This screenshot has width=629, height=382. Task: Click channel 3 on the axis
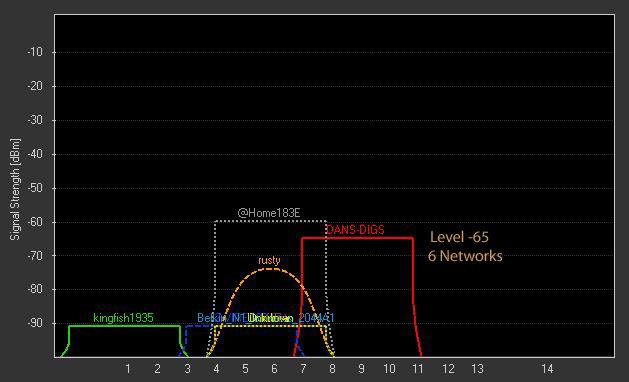click(187, 368)
